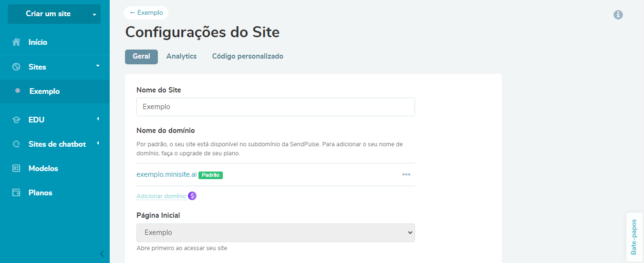Click the Modelos template icon

point(16,168)
